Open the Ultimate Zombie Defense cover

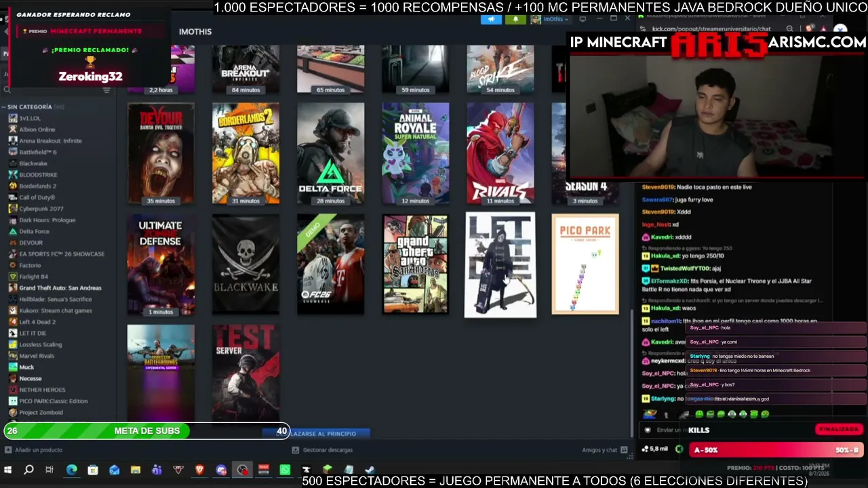coord(161,264)
